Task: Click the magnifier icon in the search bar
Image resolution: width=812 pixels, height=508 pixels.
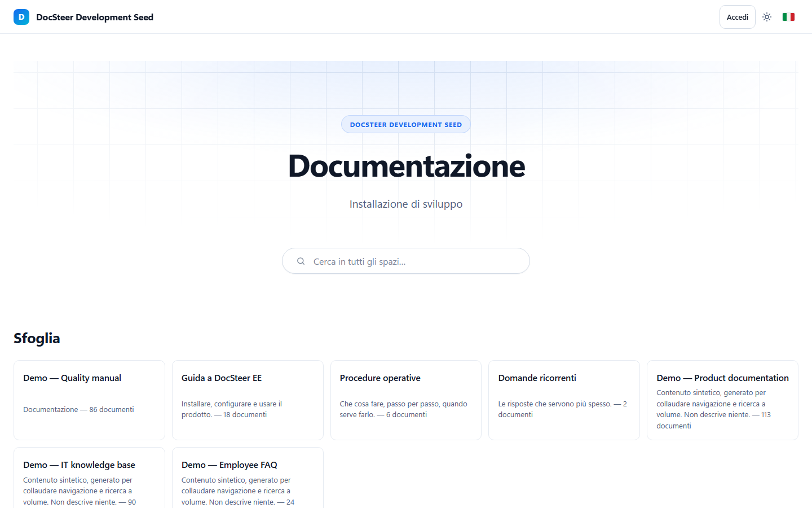Action: coord(301,261)
